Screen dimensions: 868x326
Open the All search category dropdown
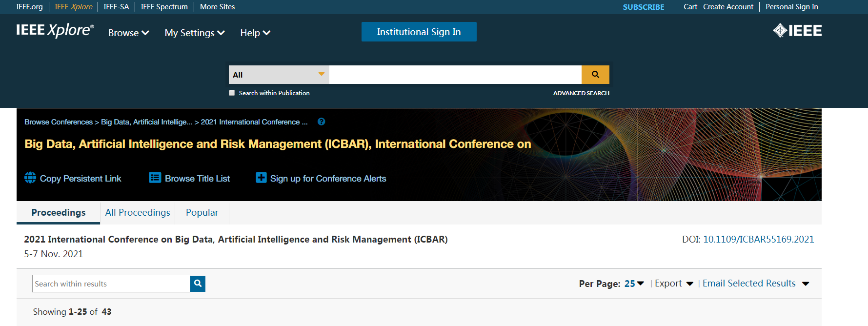[279, 75]
